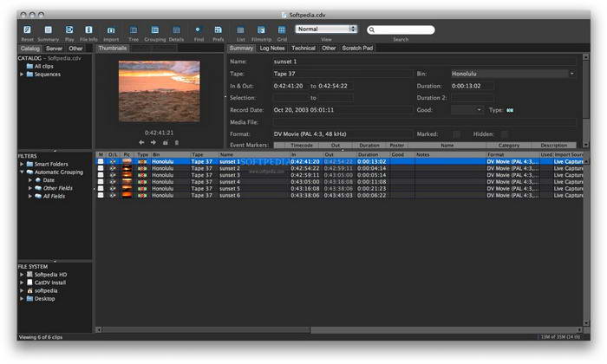607x364 pixels.
Task: Check the mark box for sunset 3
Action: pyautogui.click(x=101, y=175)
